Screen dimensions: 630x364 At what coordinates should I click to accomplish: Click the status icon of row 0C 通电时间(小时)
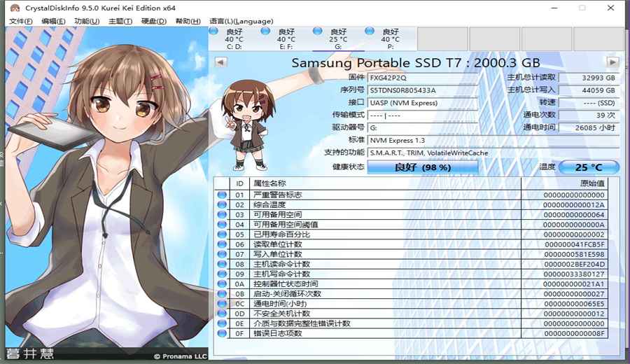pyautogui.click(x=222, y=303)
